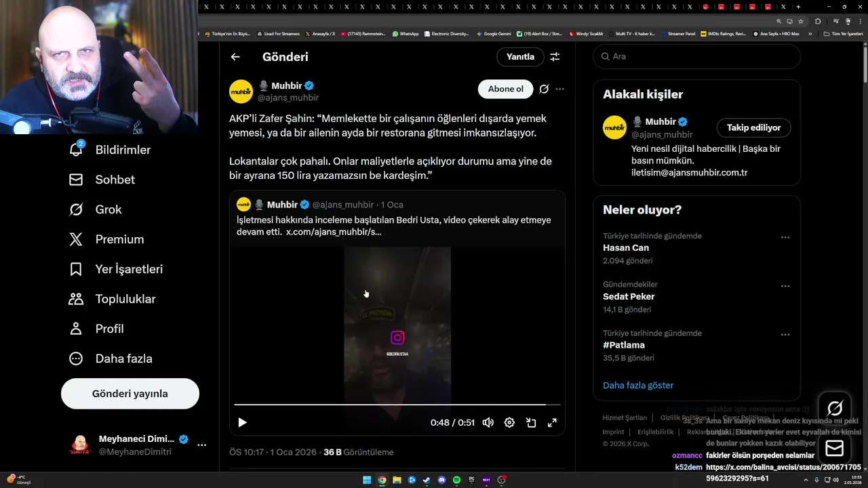868x488 pixels.
Task: Expand Daha fazla menu
Action: (110, 359)
